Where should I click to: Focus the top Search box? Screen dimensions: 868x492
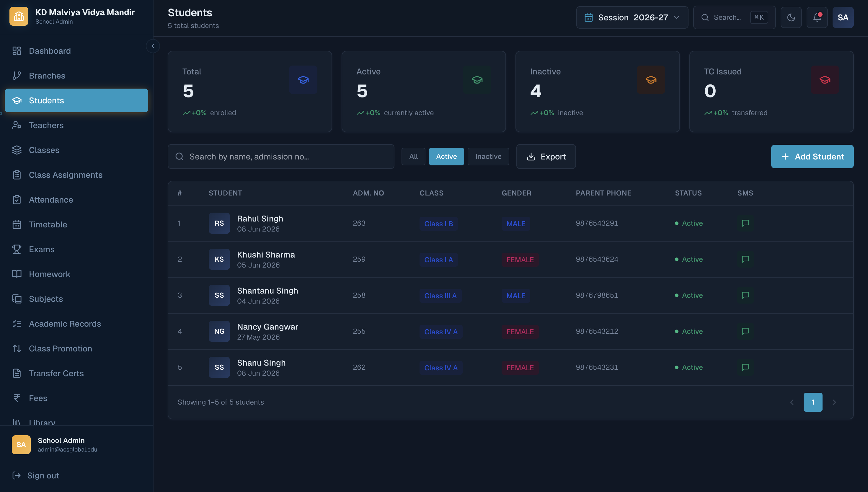coord(734,17)
